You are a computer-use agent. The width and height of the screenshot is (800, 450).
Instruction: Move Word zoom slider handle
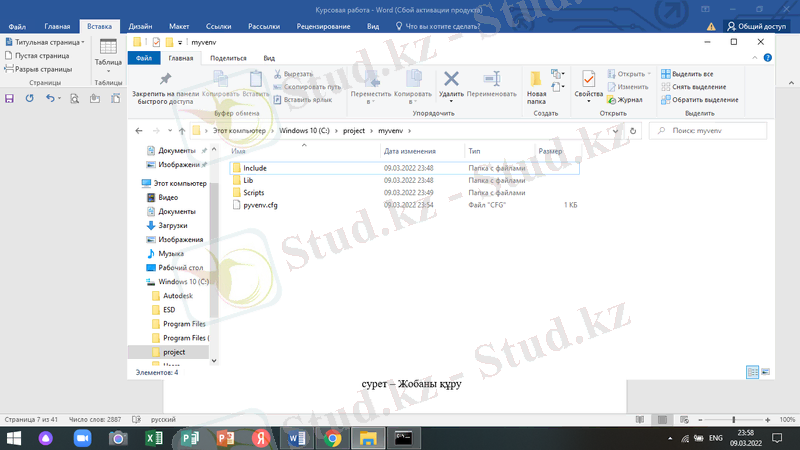tap(734, 419)
